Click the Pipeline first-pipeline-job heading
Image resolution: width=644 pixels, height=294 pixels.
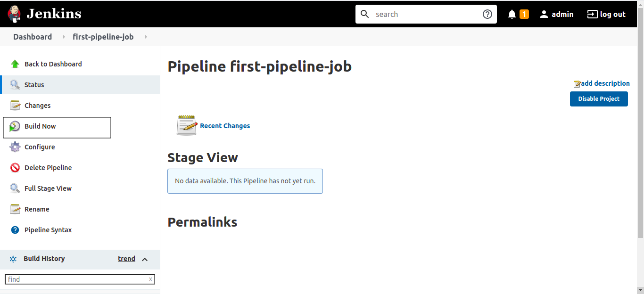(x=260, y=66)
